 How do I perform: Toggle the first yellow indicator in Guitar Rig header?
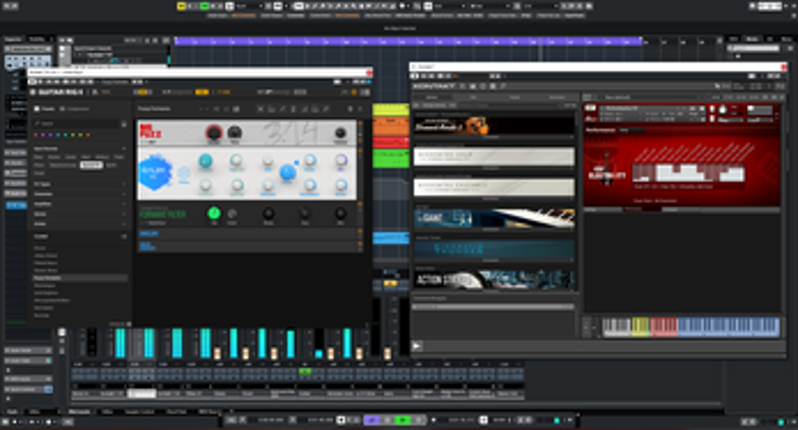143,92
